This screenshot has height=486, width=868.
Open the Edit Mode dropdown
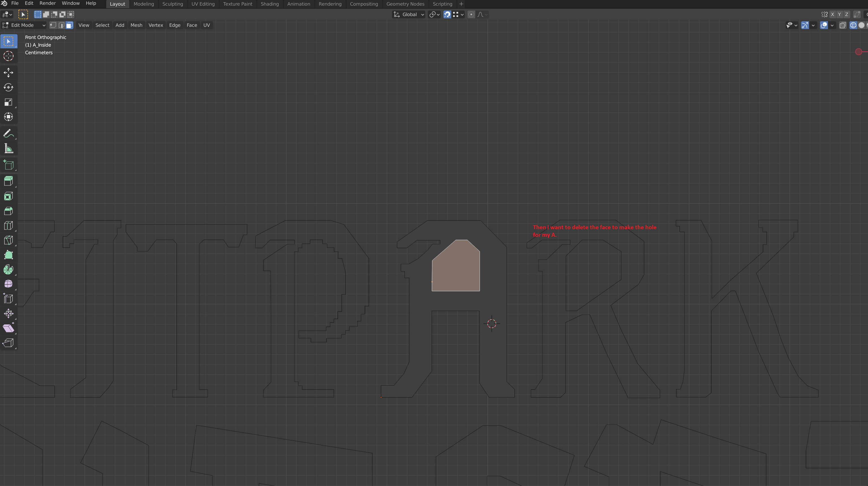pyautogui.click(x=24, y=25)
